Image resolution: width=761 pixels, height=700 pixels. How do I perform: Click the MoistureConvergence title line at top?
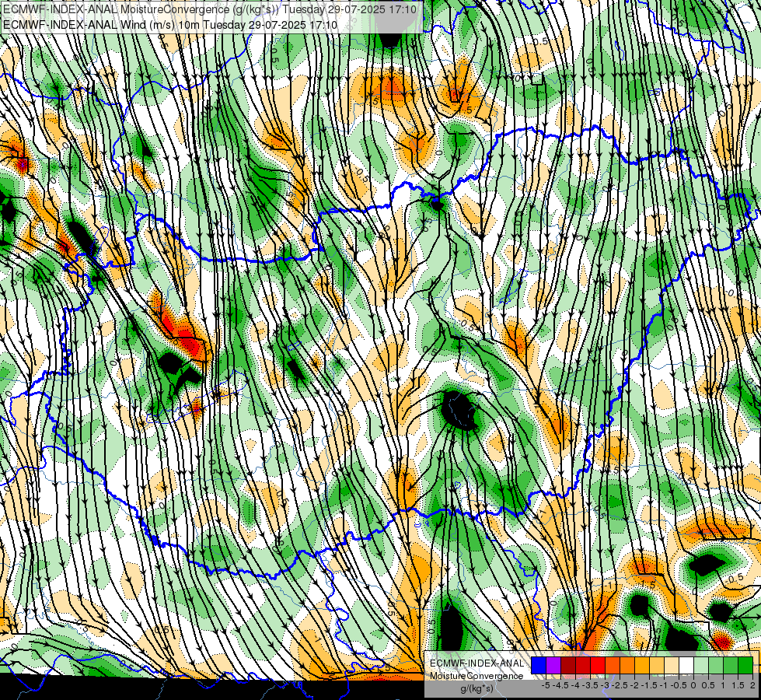209,9
